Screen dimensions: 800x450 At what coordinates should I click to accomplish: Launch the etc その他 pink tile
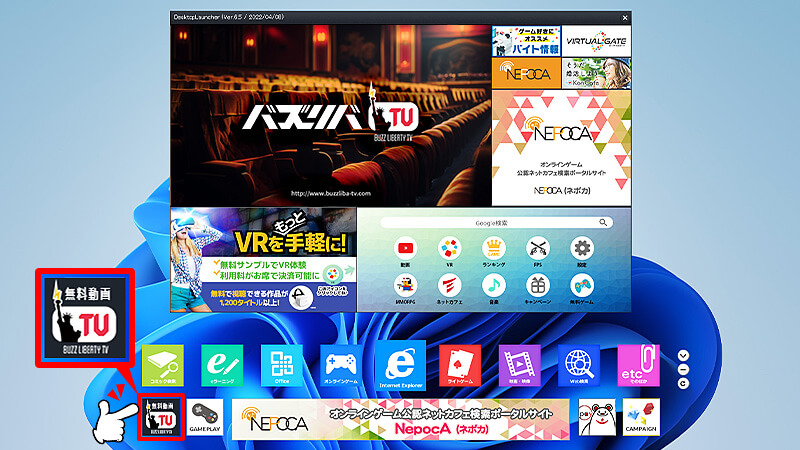[x=638, y=365]
